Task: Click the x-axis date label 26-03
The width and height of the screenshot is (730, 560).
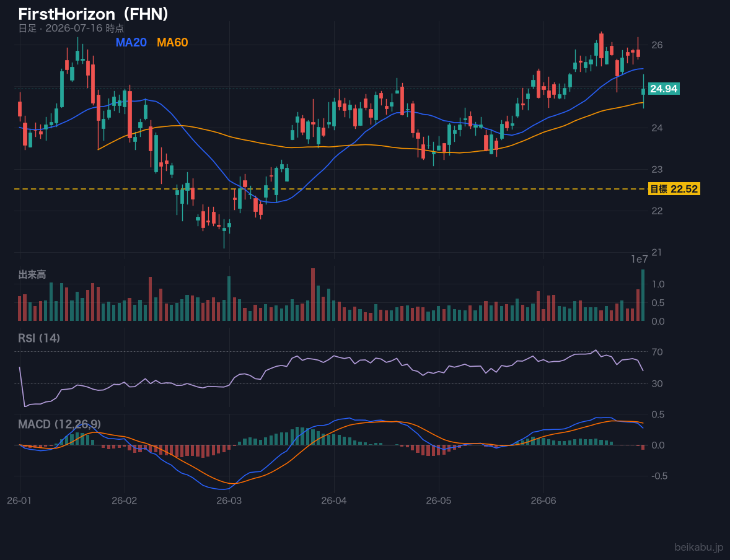Action: 229,501
